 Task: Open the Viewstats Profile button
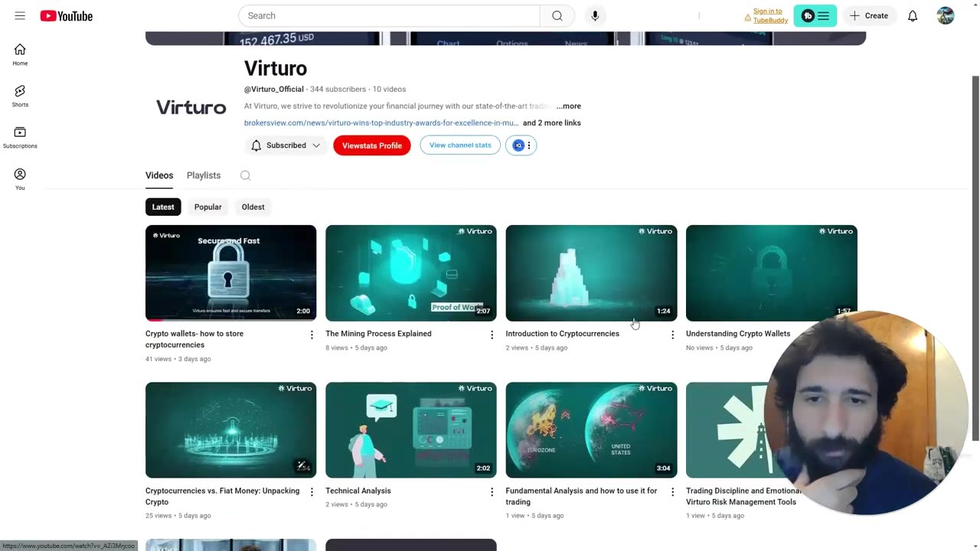(x=372, y=145)
